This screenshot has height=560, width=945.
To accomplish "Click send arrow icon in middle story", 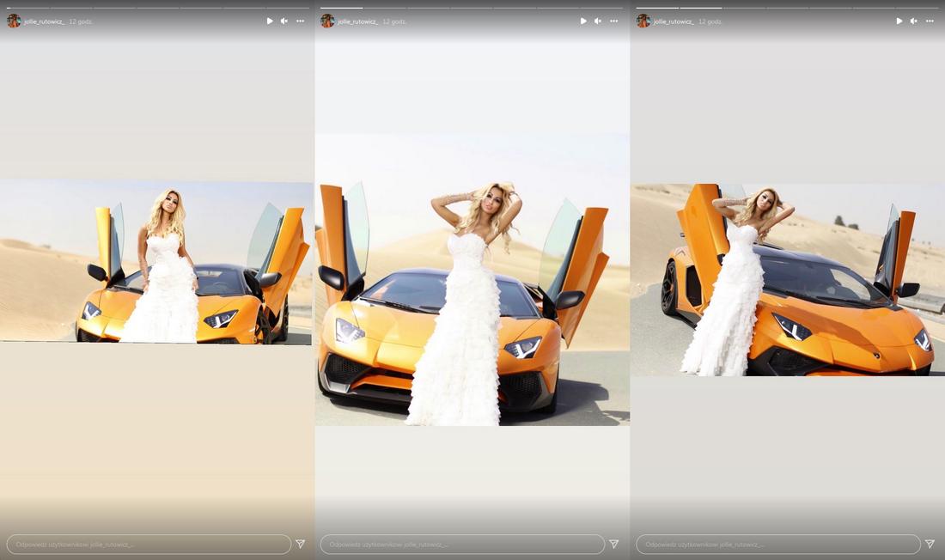I will pyautogui.click(x=614, y=544).
